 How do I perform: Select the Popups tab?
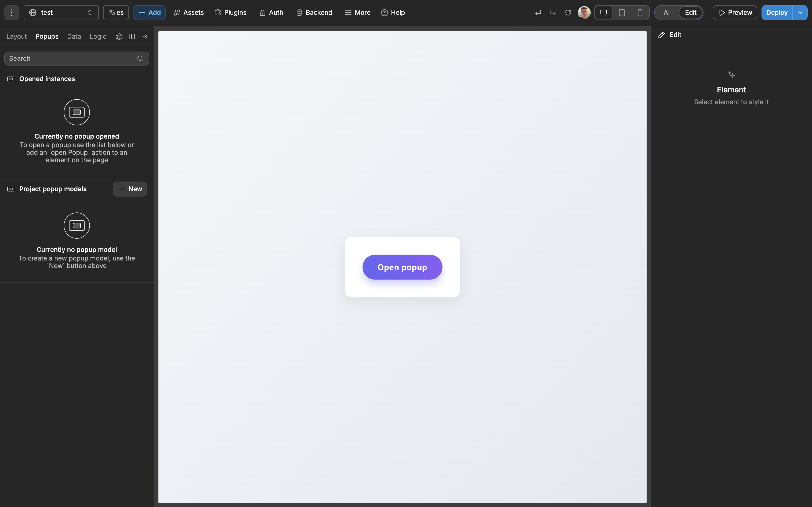click(47, 36)
